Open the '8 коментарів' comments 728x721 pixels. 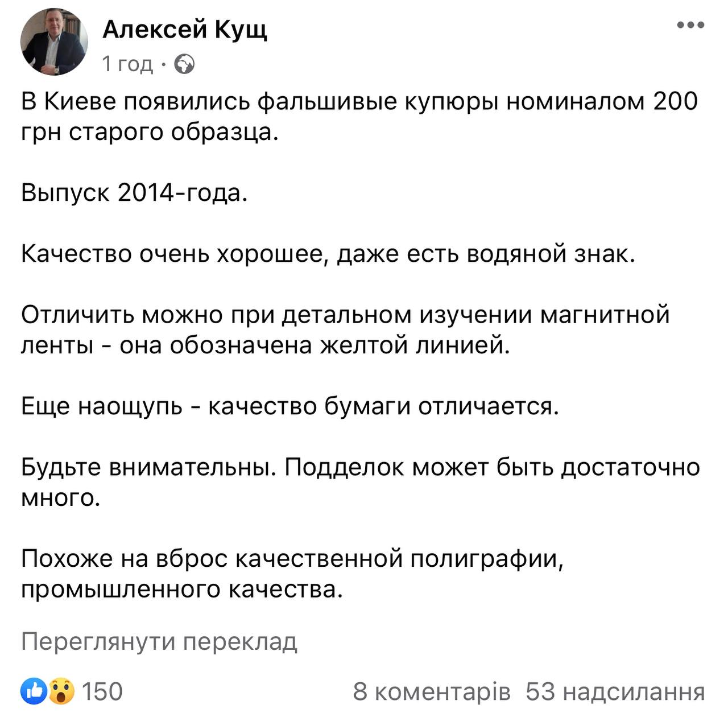[432, 691]
